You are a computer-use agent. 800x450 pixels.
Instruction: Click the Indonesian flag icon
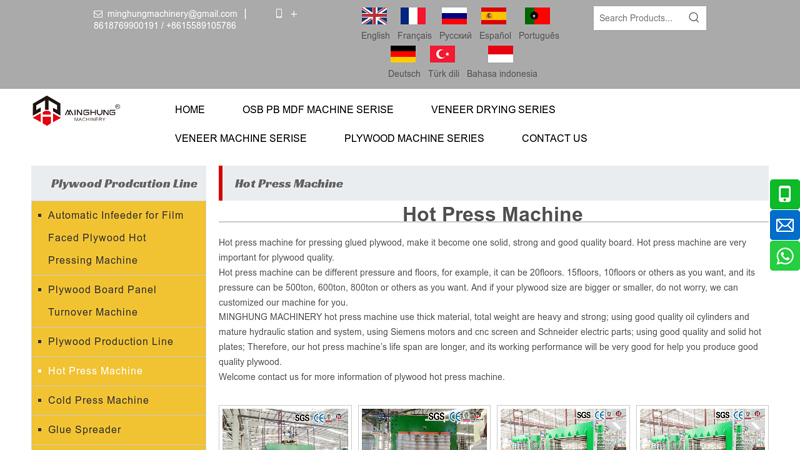coord(501,54)
